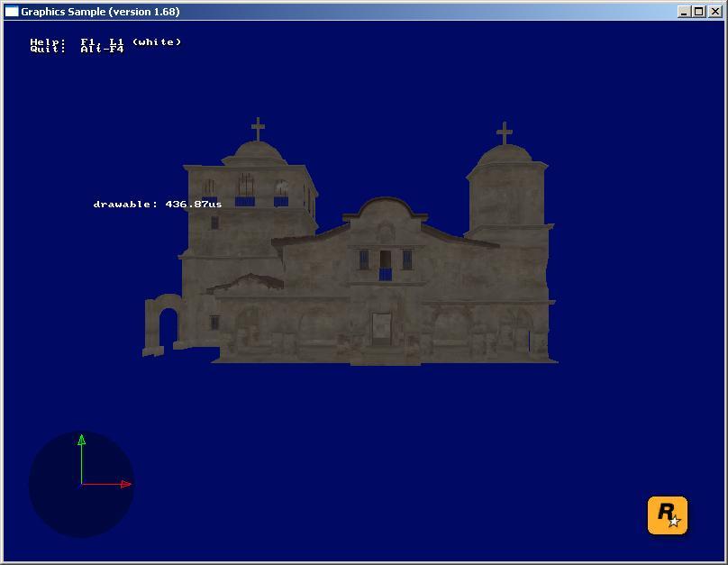Click the "Help: F1, L1 (white)" text
Image resolution: width=728 pixels, height=565 pixels.
click(105, 41)
